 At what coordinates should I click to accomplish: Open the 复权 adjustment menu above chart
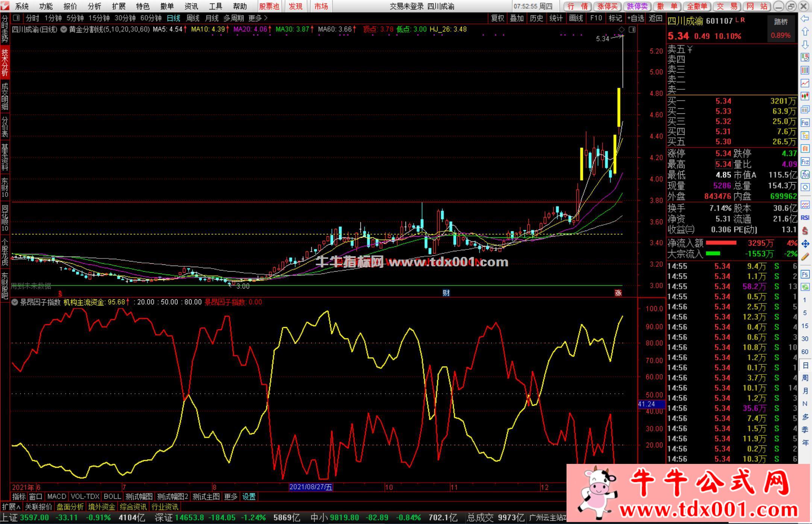pos(497,18)
